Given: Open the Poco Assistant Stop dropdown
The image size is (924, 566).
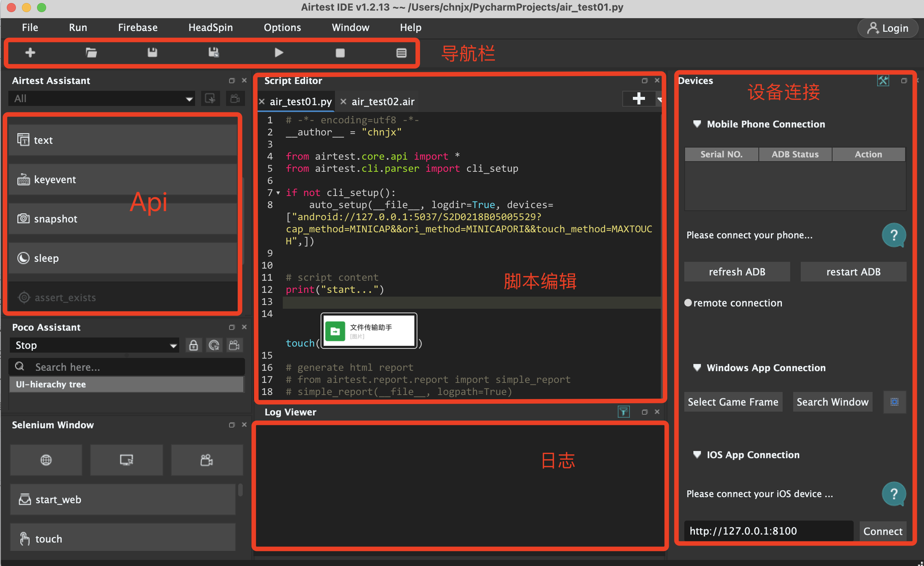Looking at the screenshot, I should pos(94,345).
